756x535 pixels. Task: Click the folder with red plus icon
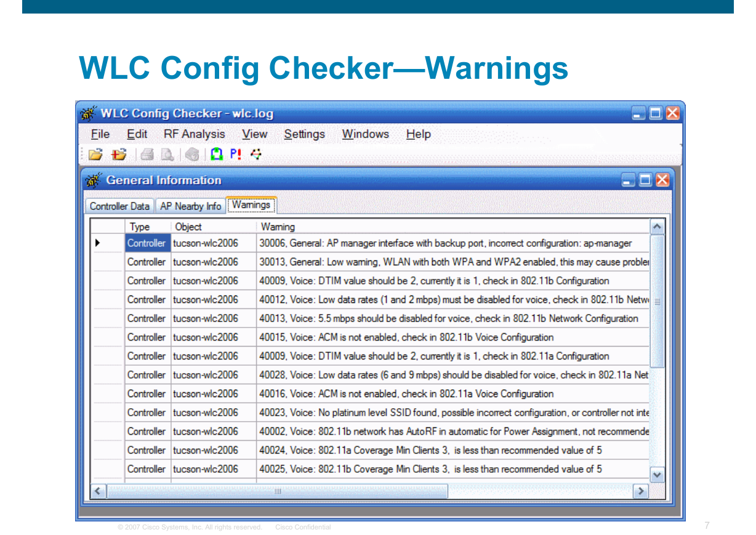coord(119,155)
